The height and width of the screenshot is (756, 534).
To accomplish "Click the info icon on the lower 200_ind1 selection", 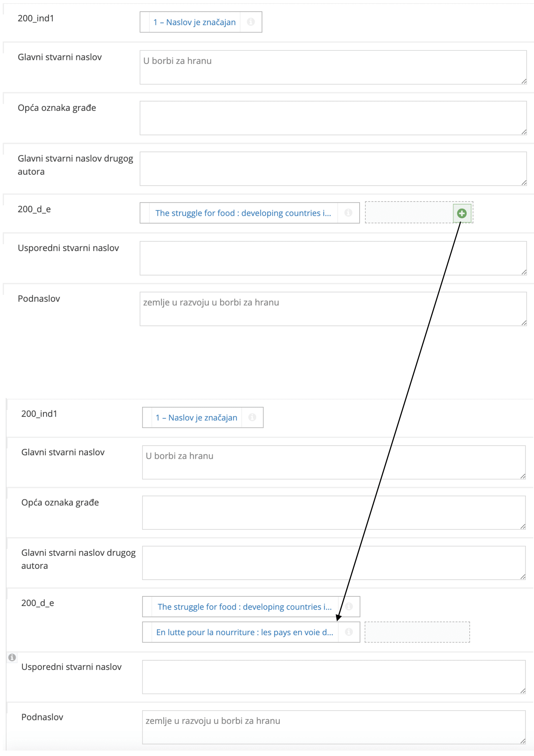I will [x=253, y=417].
